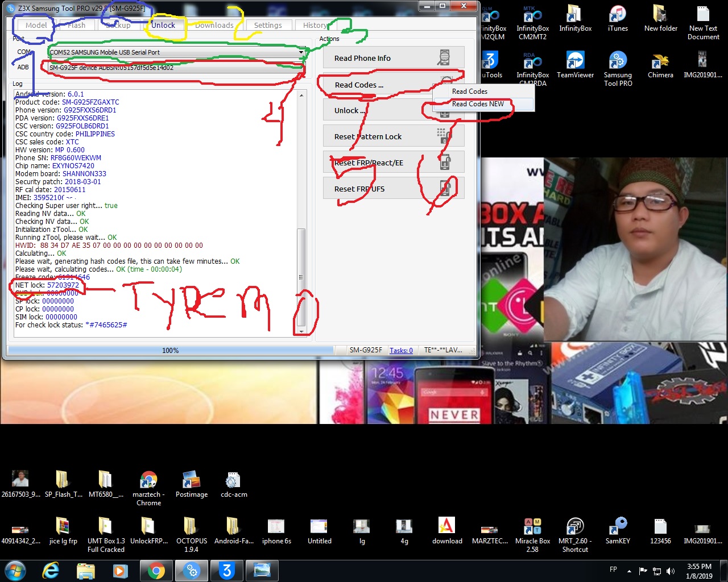This screenshot has width=728, height=582.
Task: Click the log panel scrollbar up arrow
Action: [x=301, y=94]
